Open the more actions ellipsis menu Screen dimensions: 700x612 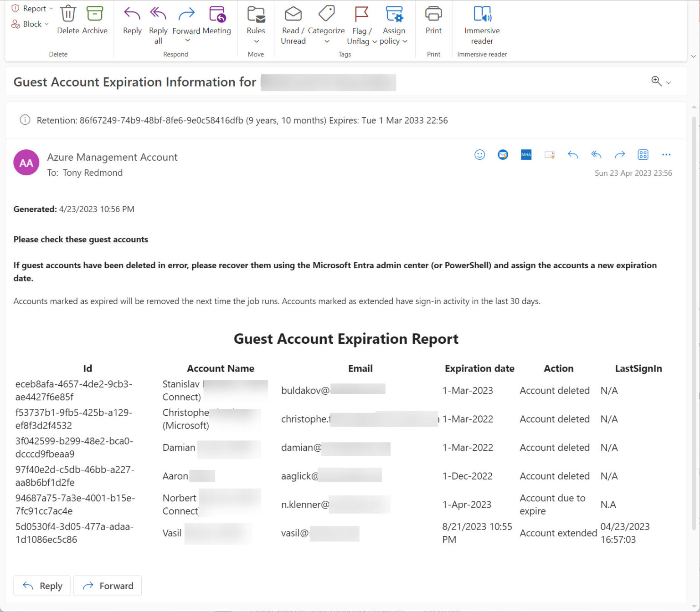pos(666,155)
